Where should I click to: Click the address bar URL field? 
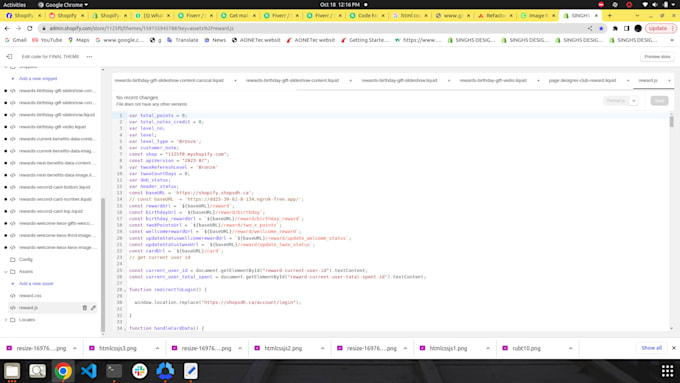coord(312,28)
